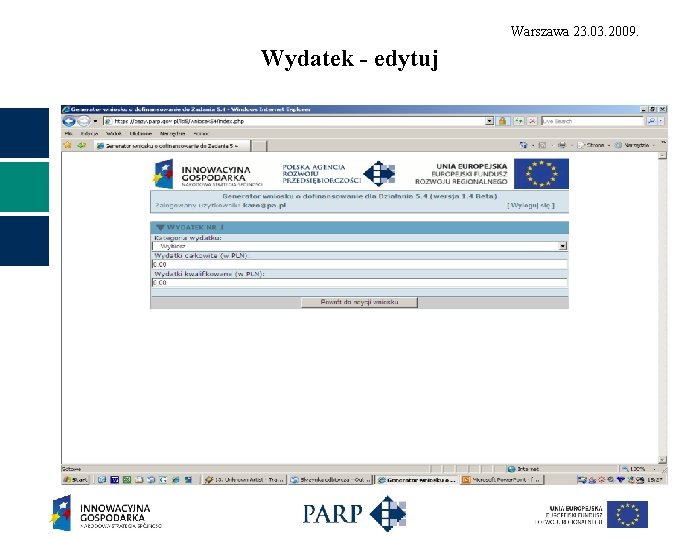The image size is (700, 539).
Task: Click the Add to Favorites icon
Action: tap(82, 145)
